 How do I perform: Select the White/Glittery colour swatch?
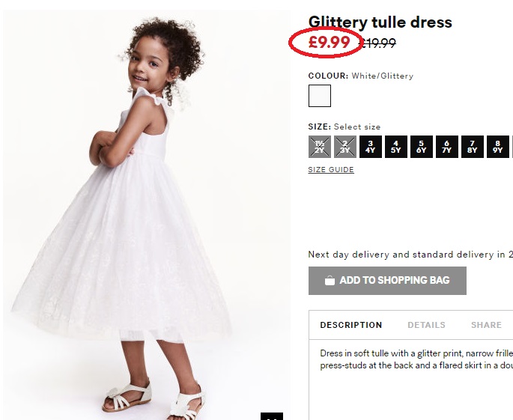320,96
